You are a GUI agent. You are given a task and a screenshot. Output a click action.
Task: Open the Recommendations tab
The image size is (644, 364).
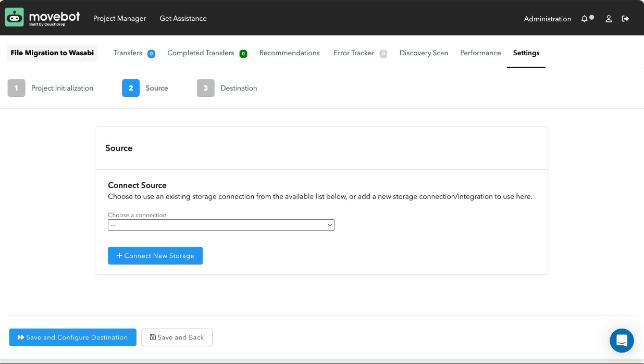pyautogui.click(x=290, y=53)
